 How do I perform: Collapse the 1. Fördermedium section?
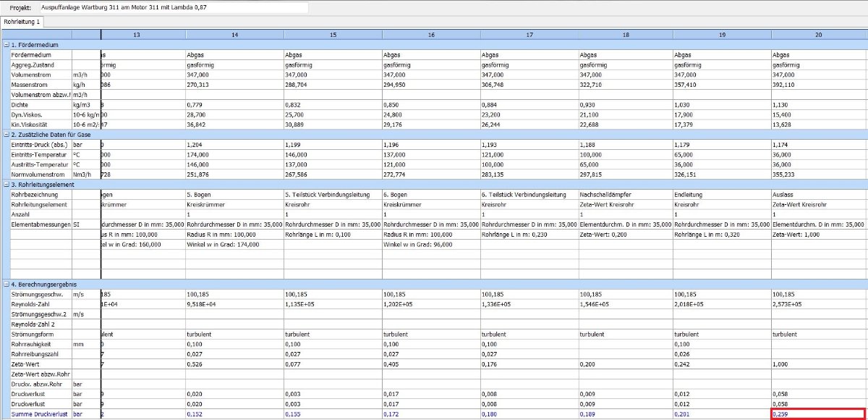pyautogui.click(x=7, y=45)
